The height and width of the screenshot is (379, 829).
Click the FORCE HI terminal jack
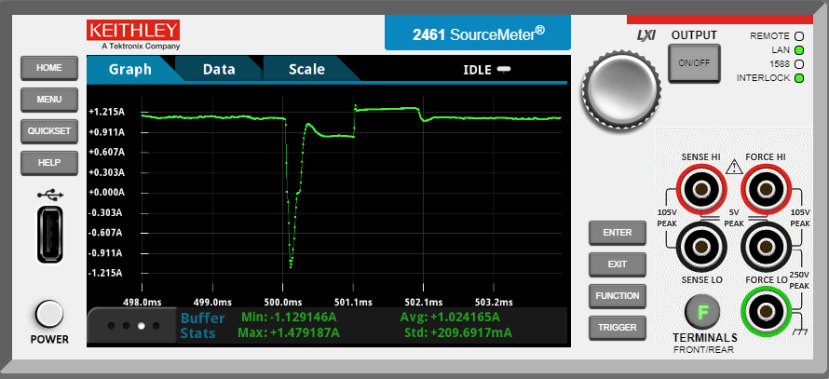765,189
